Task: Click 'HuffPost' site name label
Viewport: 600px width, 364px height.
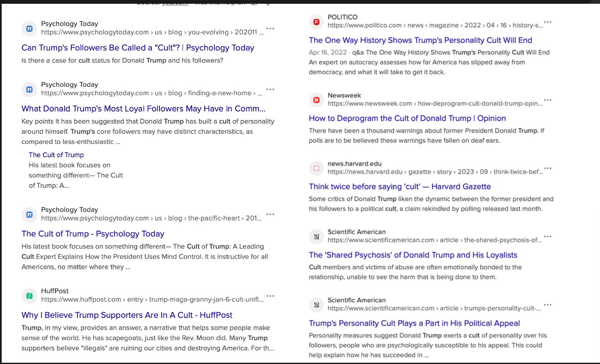Action: tap(55, 291)
